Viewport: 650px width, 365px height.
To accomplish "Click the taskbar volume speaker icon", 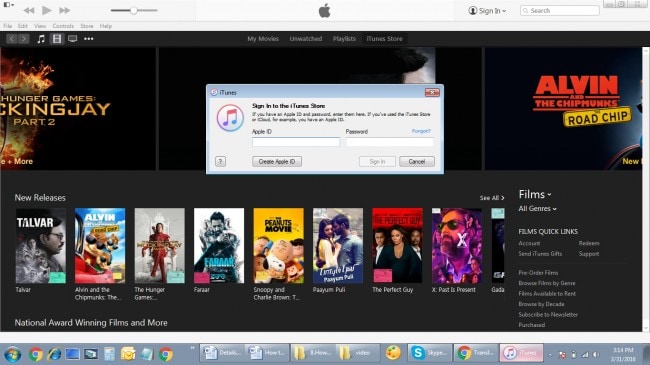I will click(596, 355).
